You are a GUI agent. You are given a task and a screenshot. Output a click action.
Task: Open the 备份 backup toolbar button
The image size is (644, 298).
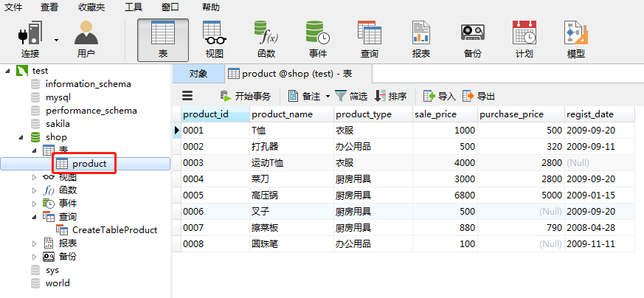[472, 40]
